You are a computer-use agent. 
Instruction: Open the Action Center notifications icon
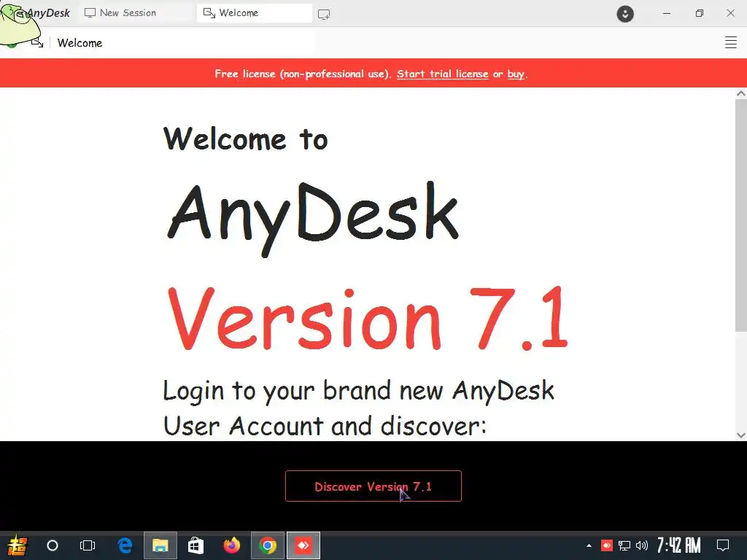click(723, 545)
